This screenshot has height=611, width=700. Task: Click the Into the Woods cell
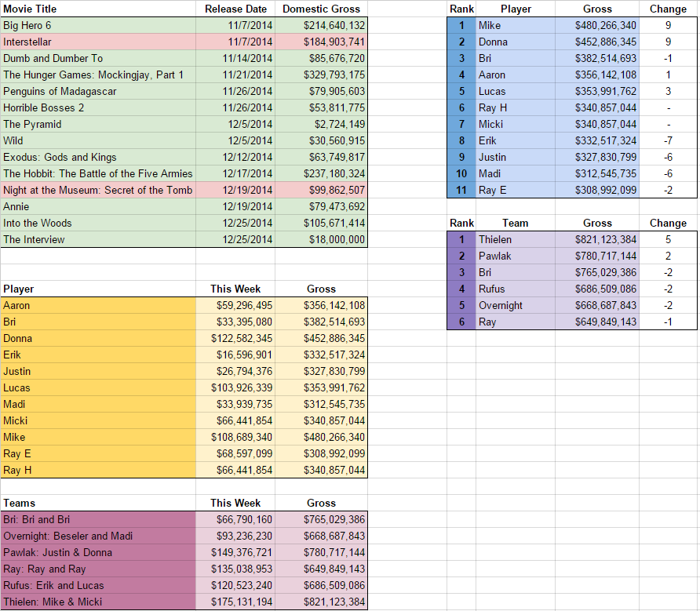click(98, 224)
